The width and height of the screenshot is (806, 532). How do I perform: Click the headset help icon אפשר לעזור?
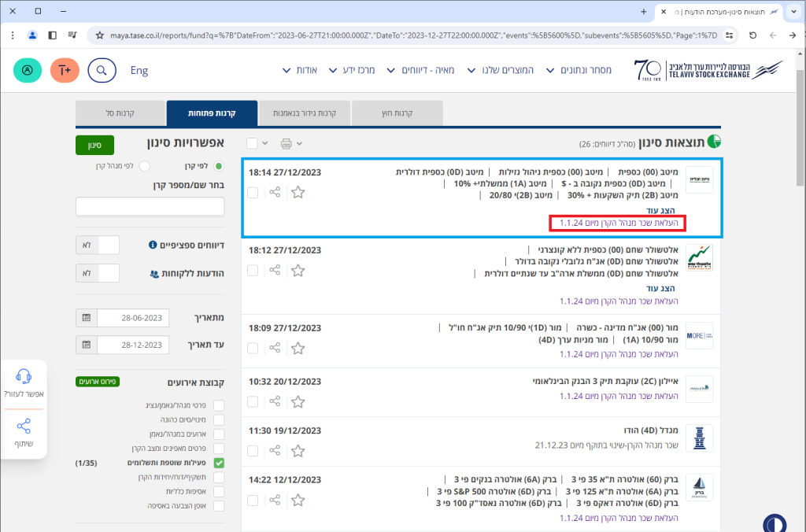[24, 376]
